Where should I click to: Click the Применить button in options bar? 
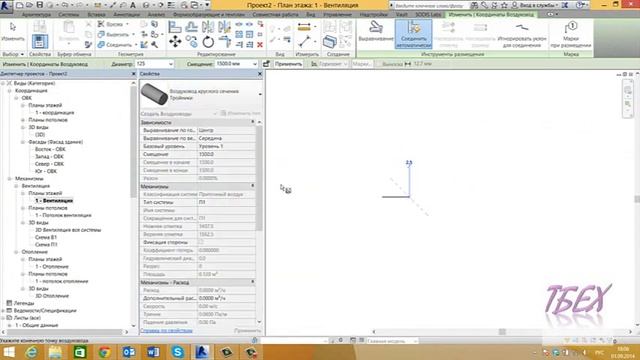(288, 64)
